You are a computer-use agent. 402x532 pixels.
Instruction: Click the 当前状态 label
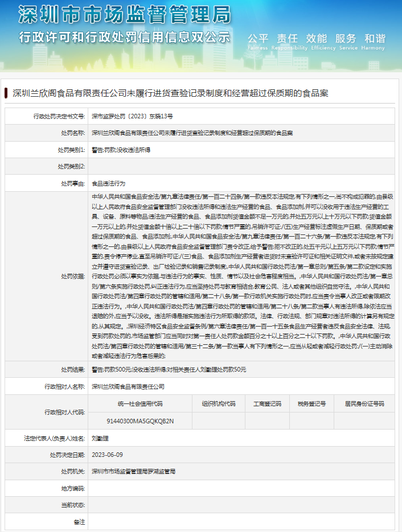click(73, 505)
